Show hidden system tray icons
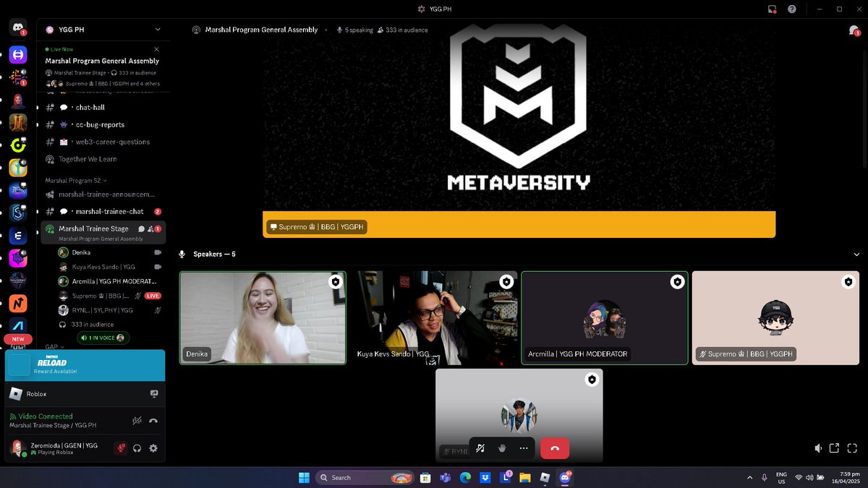Viewport: 868px width, 488px height. (749, 477)
